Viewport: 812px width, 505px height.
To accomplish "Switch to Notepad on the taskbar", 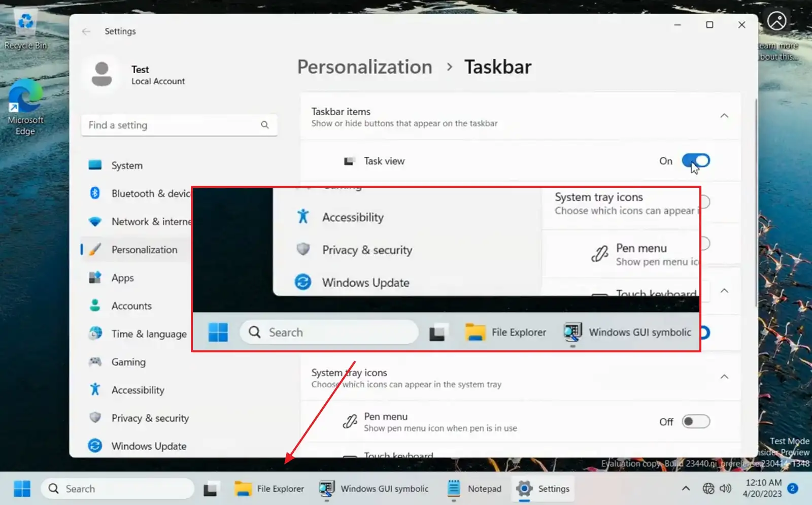I will point(475,489).
